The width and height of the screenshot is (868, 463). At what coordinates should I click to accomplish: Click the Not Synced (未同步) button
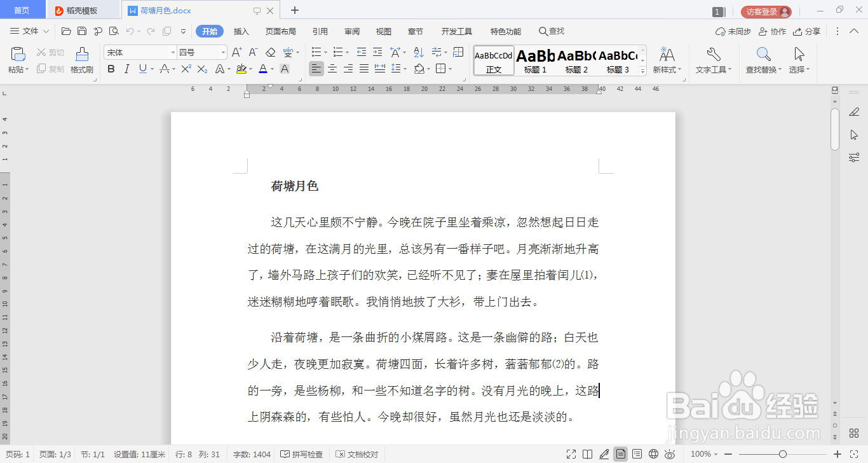coord(733,31)
